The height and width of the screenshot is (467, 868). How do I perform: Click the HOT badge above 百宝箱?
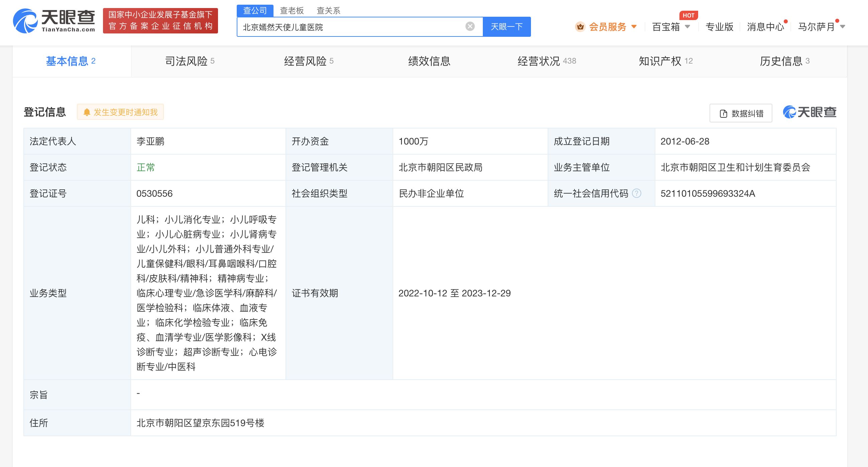[x=688, y=15]
